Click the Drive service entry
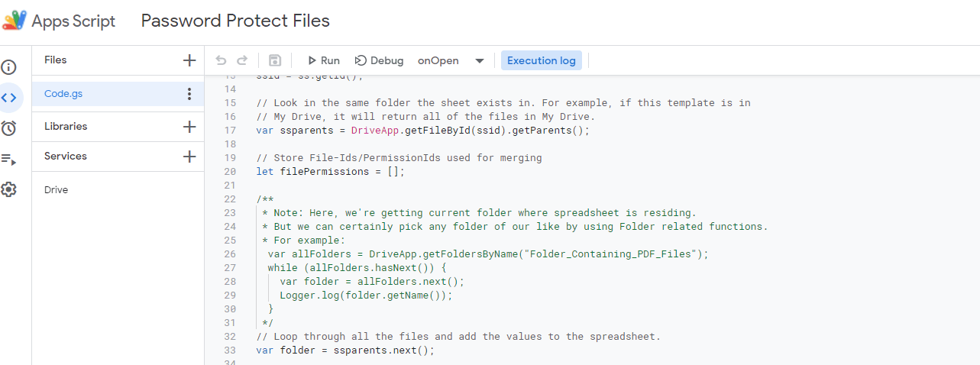Image resolution: width=980 pixels, height=365 pixels. [56, 189]
